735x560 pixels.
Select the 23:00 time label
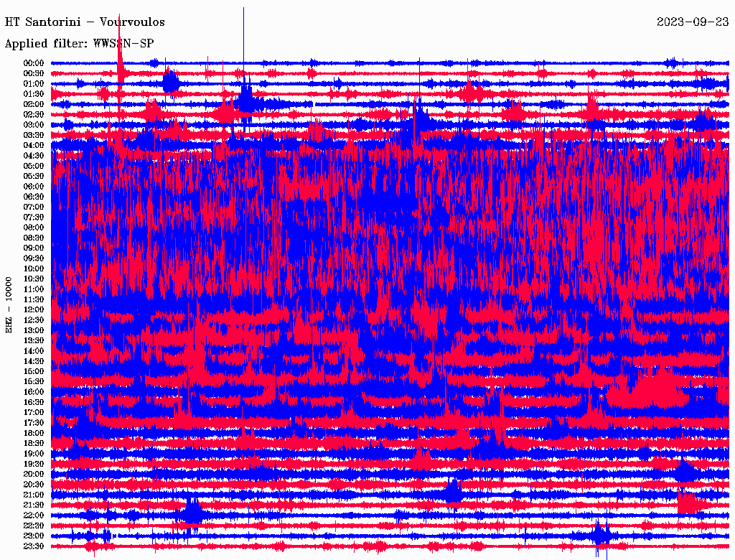(33, 536)
